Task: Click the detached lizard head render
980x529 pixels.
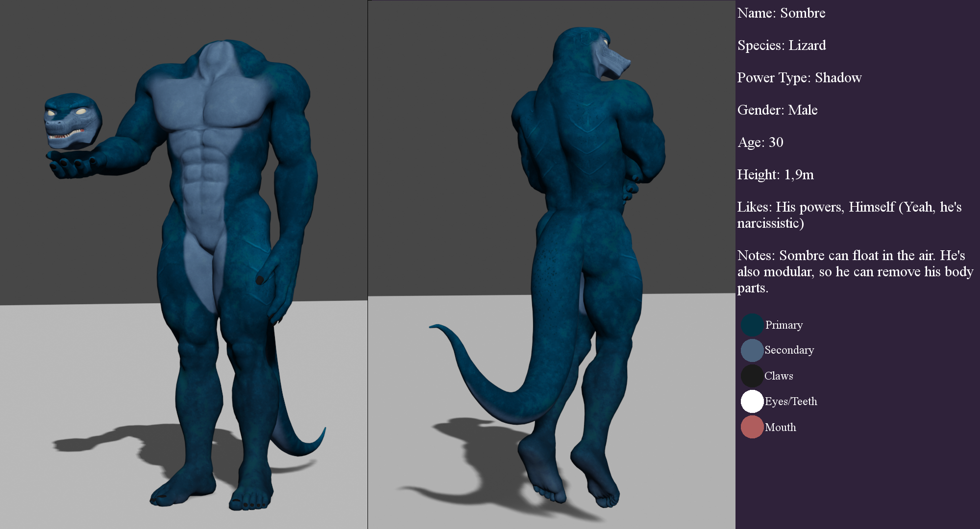Action: (x=73, y=120)
